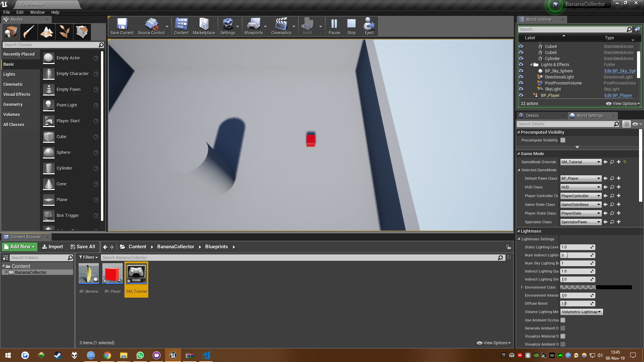Open GameMode Override GM_Tutorial dropdown
The width and height of the screenshot is (644, 362).
[x=581, y=162]
